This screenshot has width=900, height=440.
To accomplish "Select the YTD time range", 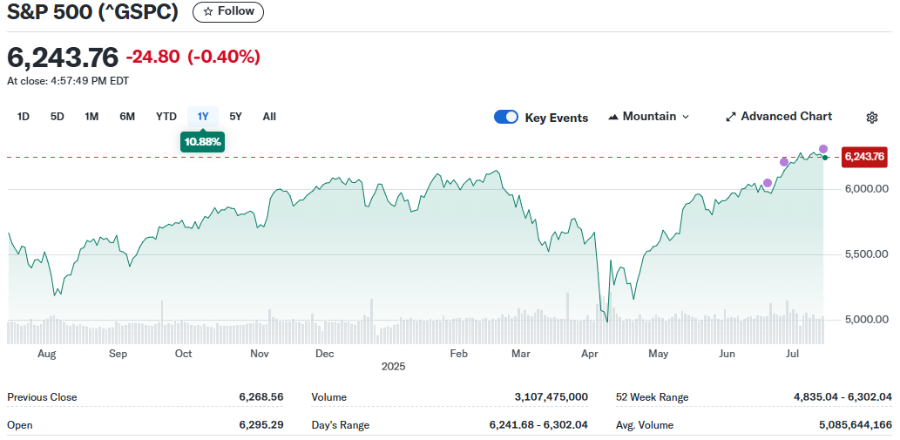I will (x=166, y=116).
